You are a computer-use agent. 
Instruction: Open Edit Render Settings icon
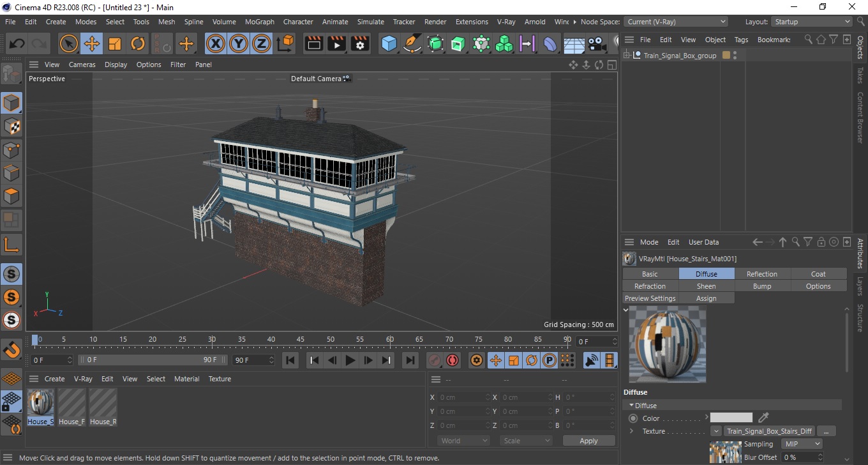click(360, 44)
